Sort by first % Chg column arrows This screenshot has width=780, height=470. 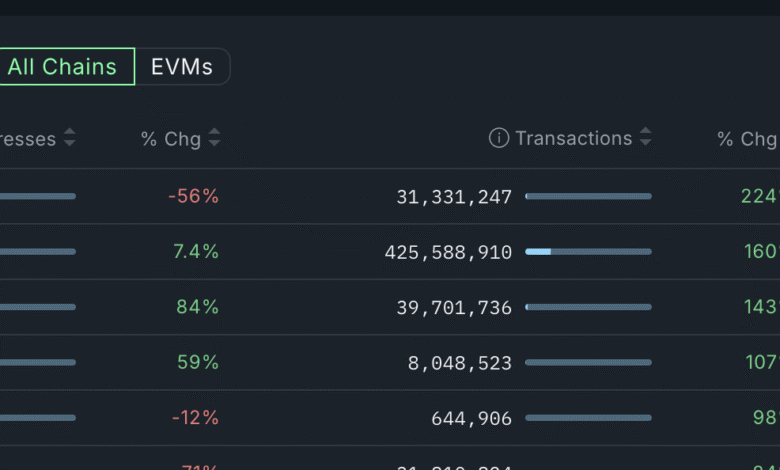tap(214, 137)
